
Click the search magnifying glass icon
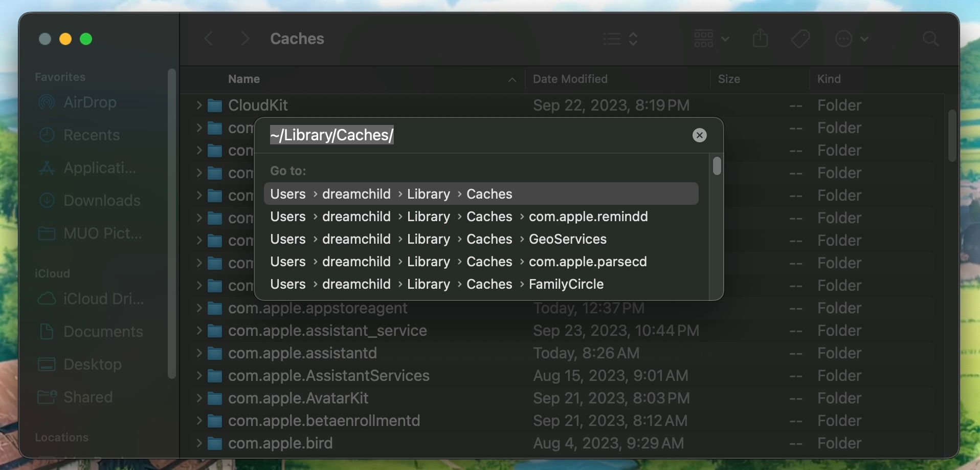[930, 38]
